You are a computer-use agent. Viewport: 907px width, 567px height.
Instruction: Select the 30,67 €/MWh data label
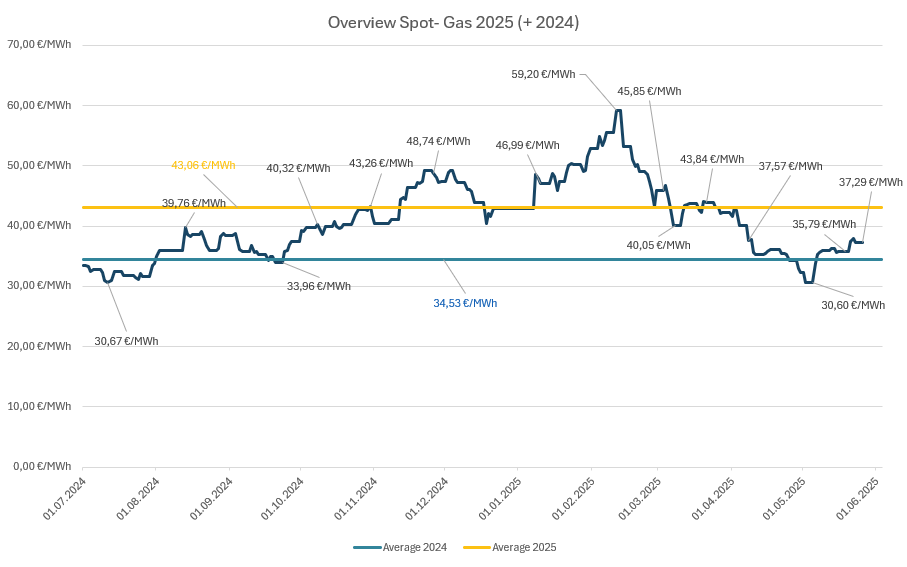[x=126, y=341]
